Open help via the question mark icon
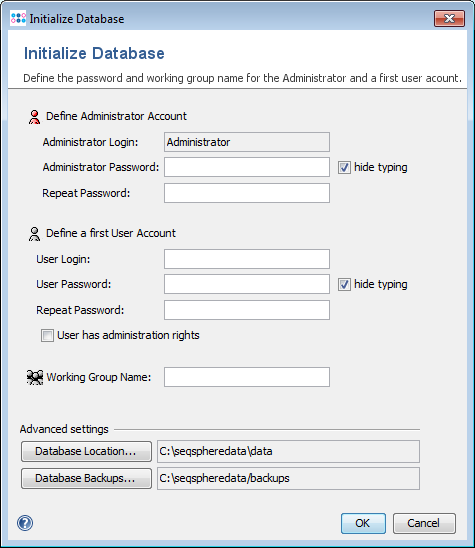The height and width of the screenshot is (548, 475). coord(25,523)
